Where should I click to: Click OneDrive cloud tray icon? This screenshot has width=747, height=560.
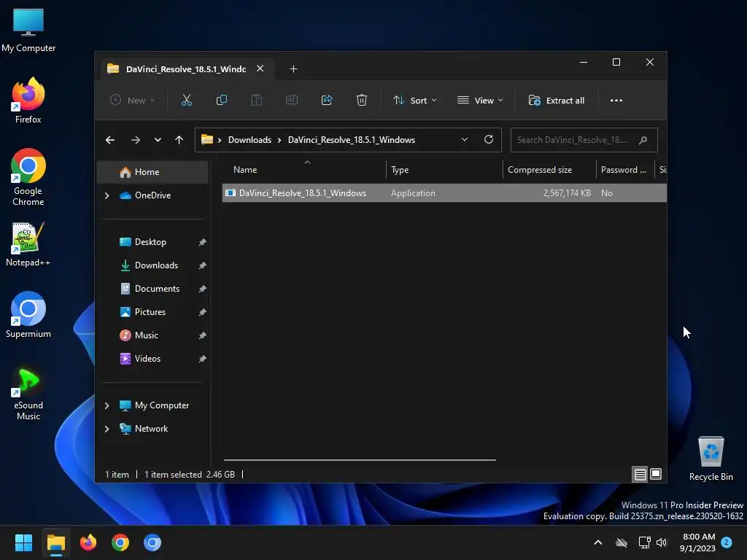(622, 542)
